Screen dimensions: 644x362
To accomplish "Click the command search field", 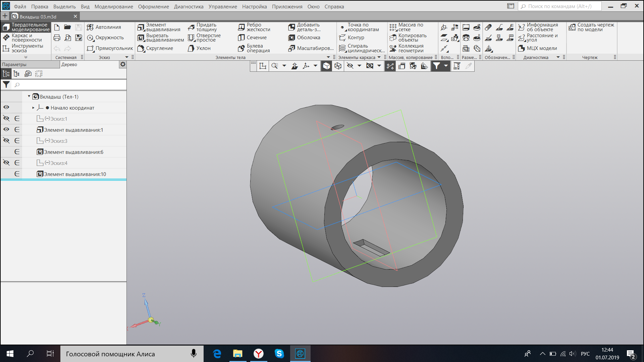I will pyautogui.click(x=559, y=6).
